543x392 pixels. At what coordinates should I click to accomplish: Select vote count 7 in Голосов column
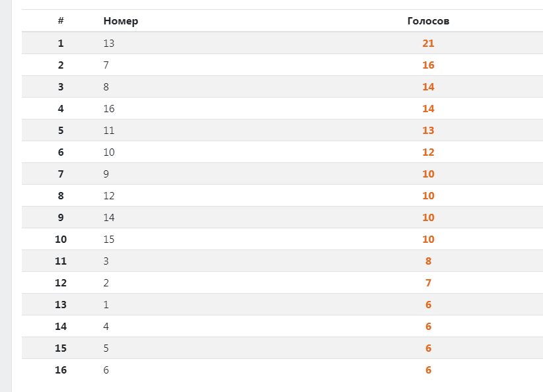pos(428,283)
